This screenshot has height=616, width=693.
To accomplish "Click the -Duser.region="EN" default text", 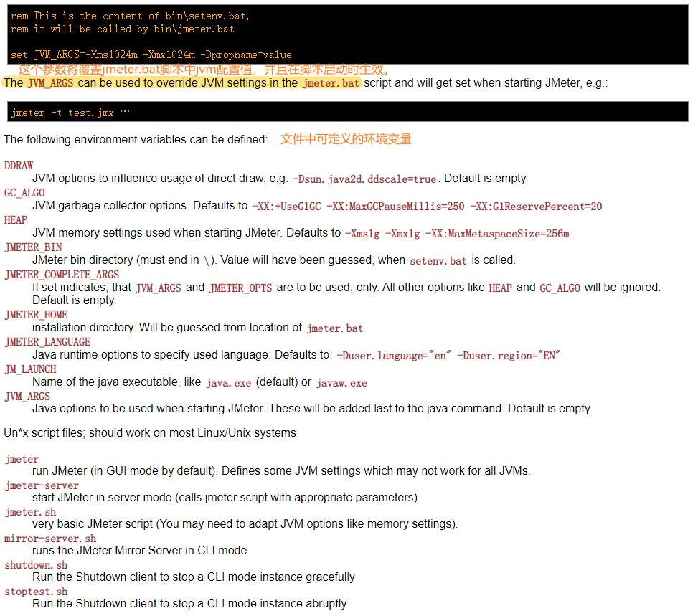I will pos(508,356).
